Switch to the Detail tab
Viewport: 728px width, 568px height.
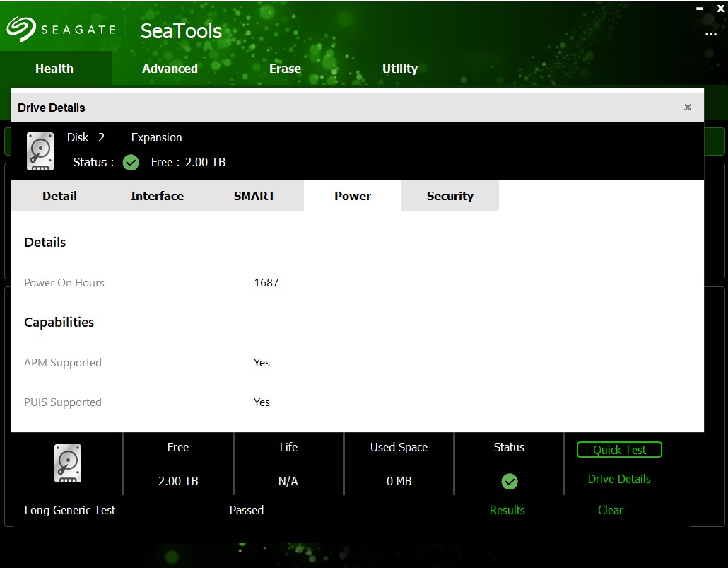[x=59, y=196]
